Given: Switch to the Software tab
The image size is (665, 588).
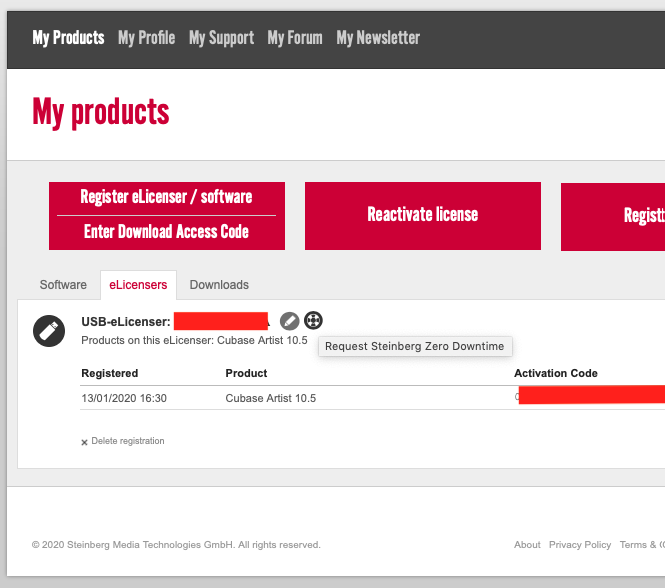Looking at the screenshot, I should [x=63, y=285].
